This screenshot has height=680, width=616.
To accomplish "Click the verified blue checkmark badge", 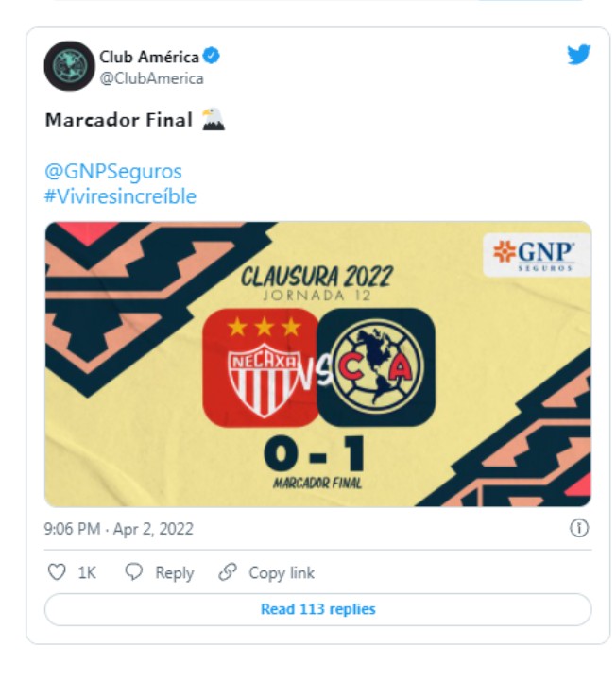I will click(x=212, y=56).
